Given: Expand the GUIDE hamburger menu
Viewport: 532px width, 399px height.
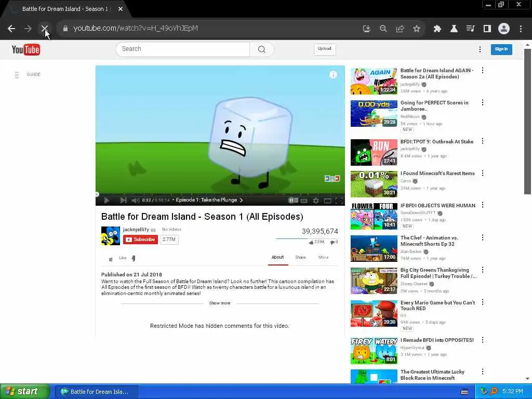Looking at the screenshot, I should [x=17, y=75].
